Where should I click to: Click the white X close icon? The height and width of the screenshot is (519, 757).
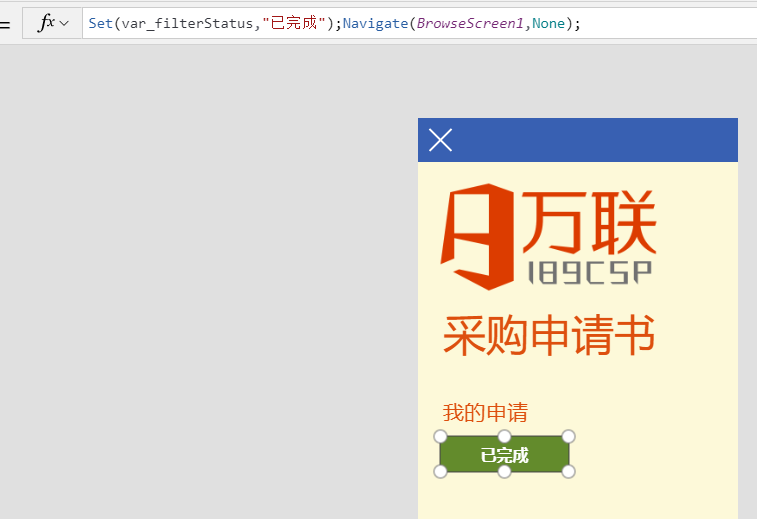click(440, 140)
